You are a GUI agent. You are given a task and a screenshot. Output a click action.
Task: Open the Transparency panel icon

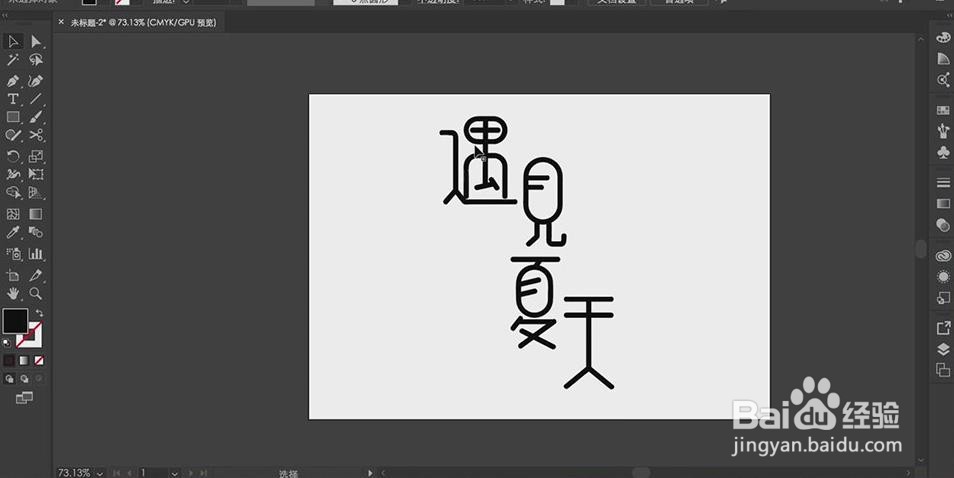click(943, 224)
